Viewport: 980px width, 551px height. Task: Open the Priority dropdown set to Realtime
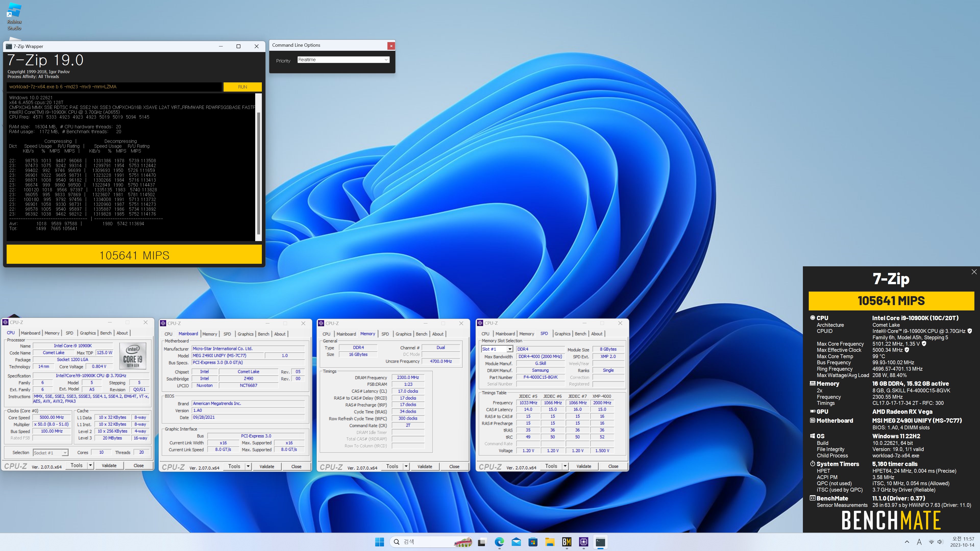coord(343,60)
